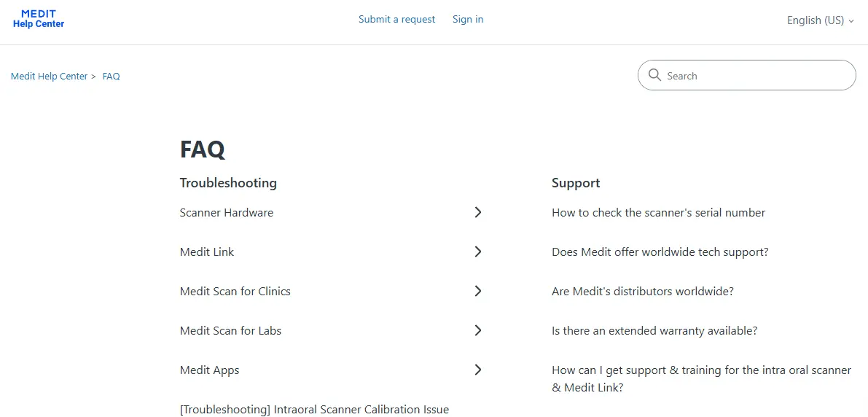Click the magnifying glass search icon

(655, 75)
